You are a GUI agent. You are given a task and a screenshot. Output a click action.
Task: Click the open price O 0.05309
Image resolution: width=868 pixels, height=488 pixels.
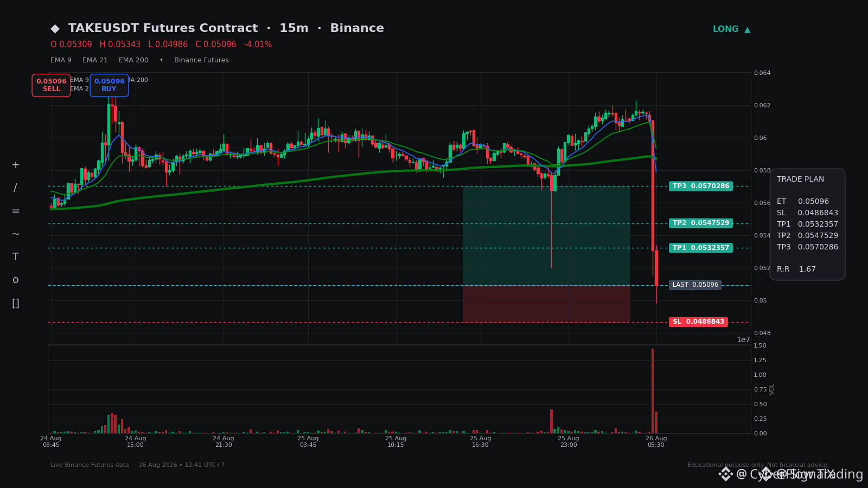point(71,44)
